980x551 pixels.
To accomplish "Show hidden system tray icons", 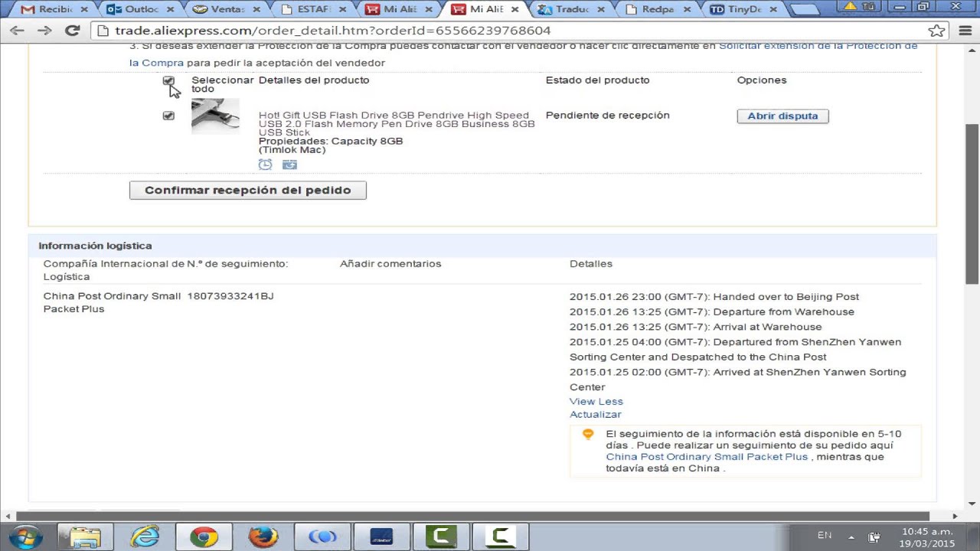I will point(851,536).
